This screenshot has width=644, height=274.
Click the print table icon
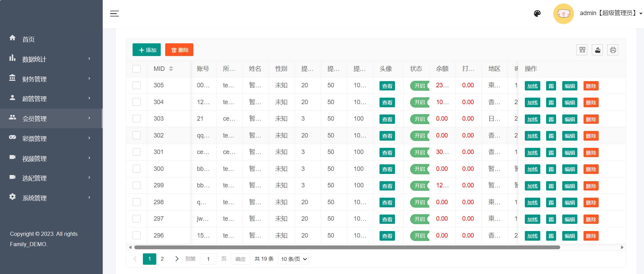pos(613,50)
